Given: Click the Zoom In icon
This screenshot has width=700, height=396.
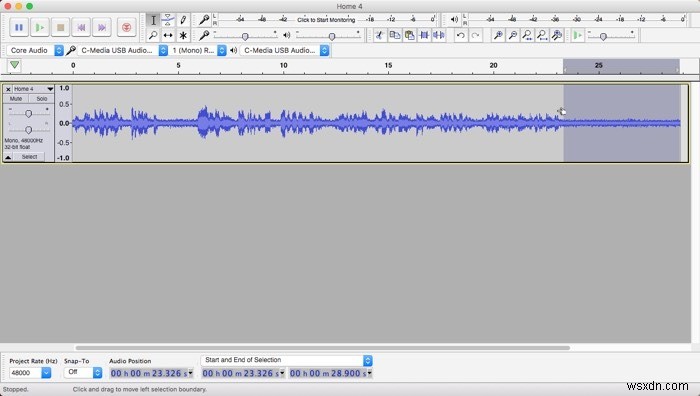Looking at the screenshot, I should (498, 35).
